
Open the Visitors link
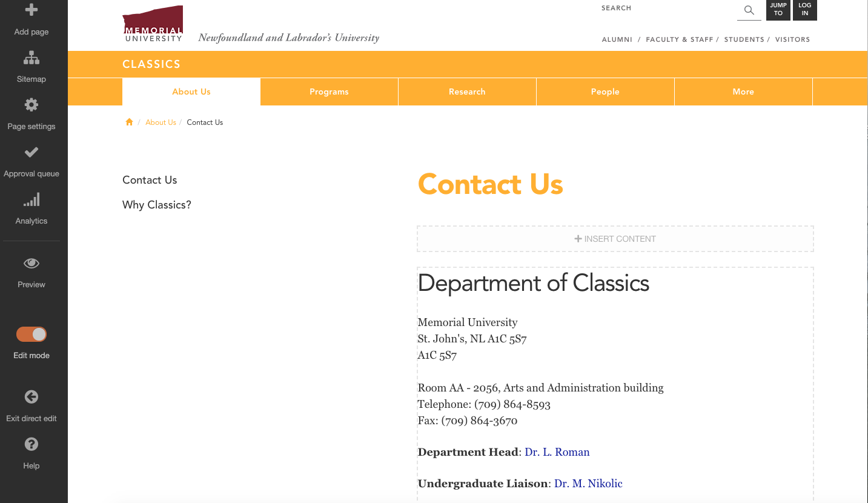792,39
